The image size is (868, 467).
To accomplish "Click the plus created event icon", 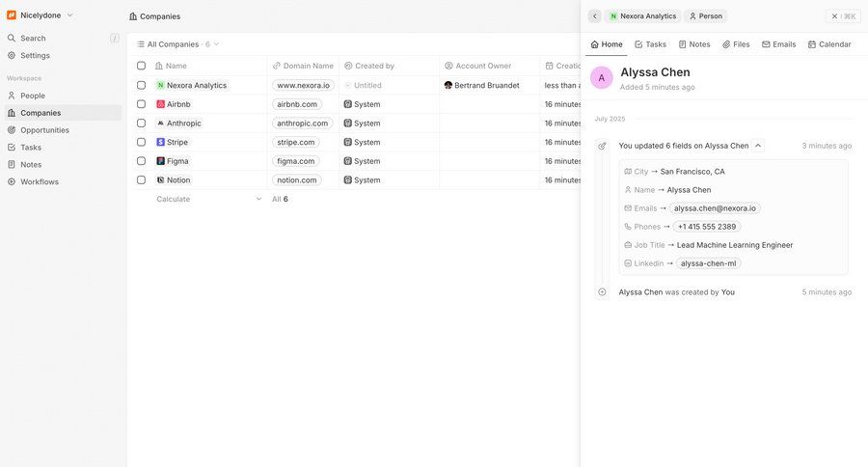I will (x=602, y=292).
